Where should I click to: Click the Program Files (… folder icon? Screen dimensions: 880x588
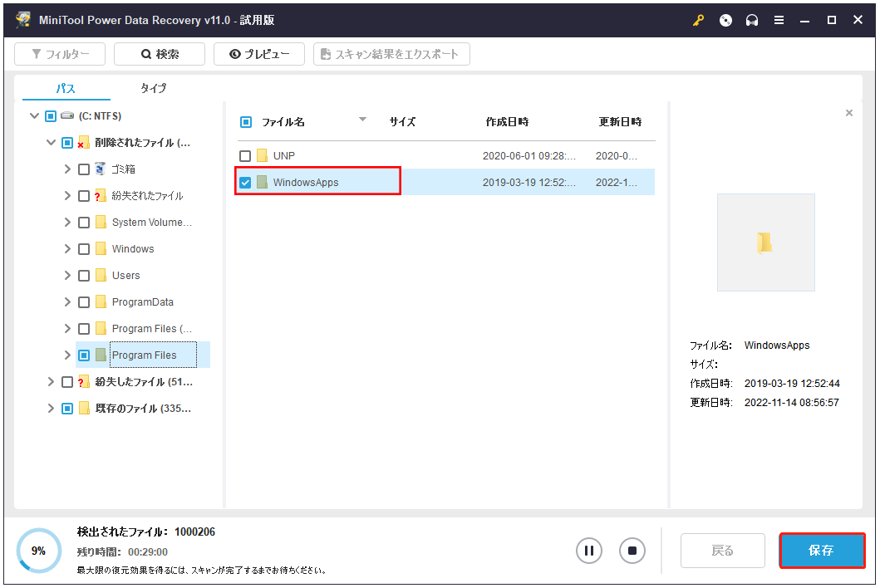pos(101,328)
